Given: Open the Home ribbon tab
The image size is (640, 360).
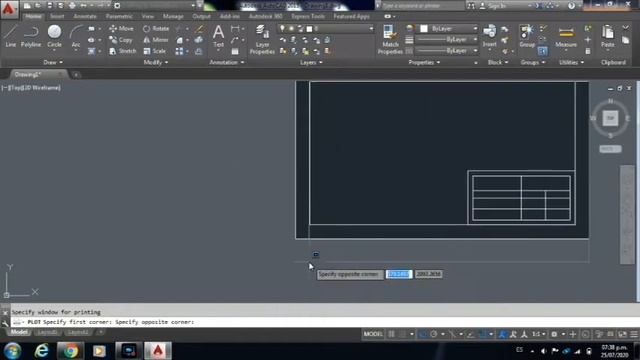Looking at the screenshot, I should pos(33,16).
